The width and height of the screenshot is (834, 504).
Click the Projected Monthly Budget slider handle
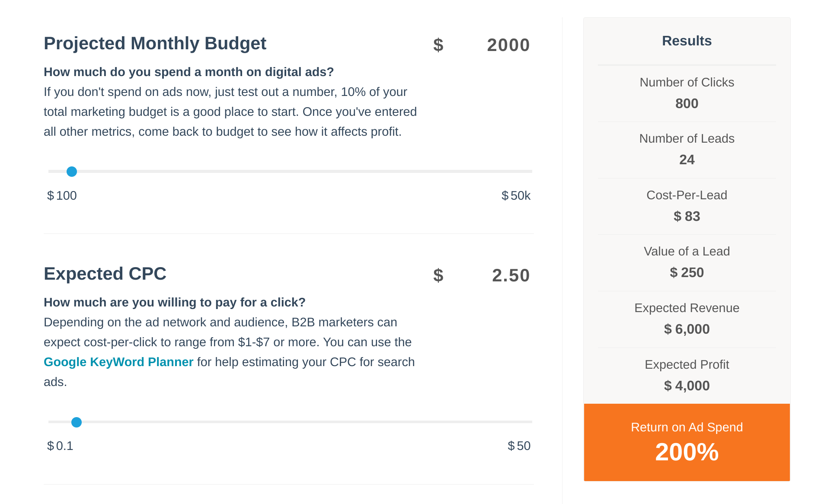tap(72, 172)
